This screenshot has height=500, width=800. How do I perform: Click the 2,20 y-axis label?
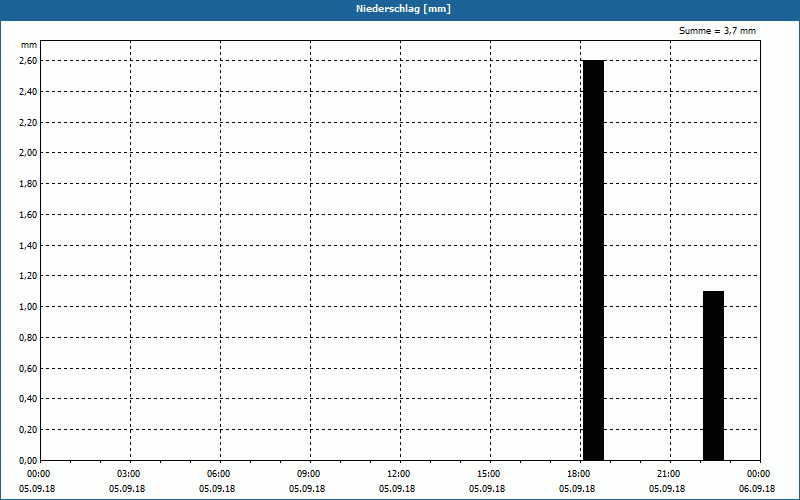point(28,122)
